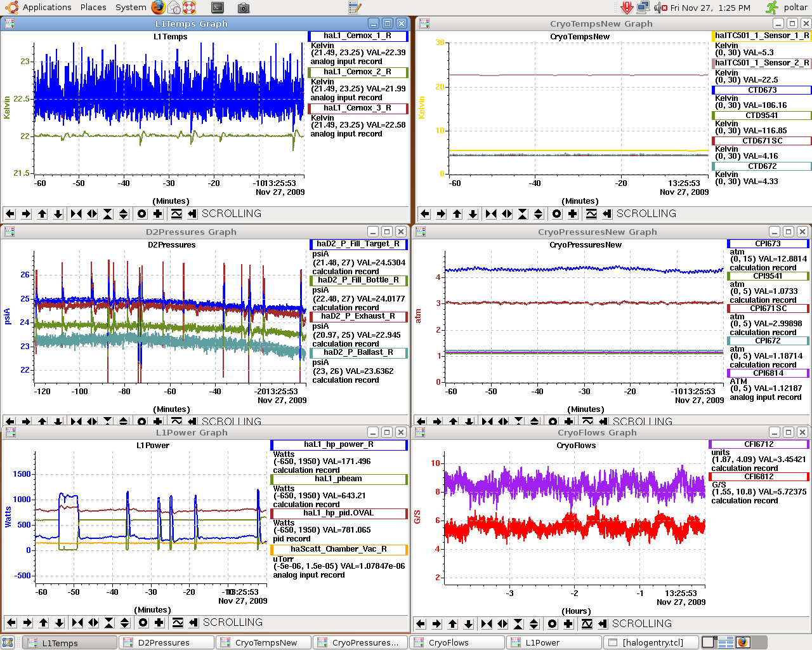Select the haL1_hp_power_R legend entry
This screenshot has height=650, width=812.
point(339,445)
